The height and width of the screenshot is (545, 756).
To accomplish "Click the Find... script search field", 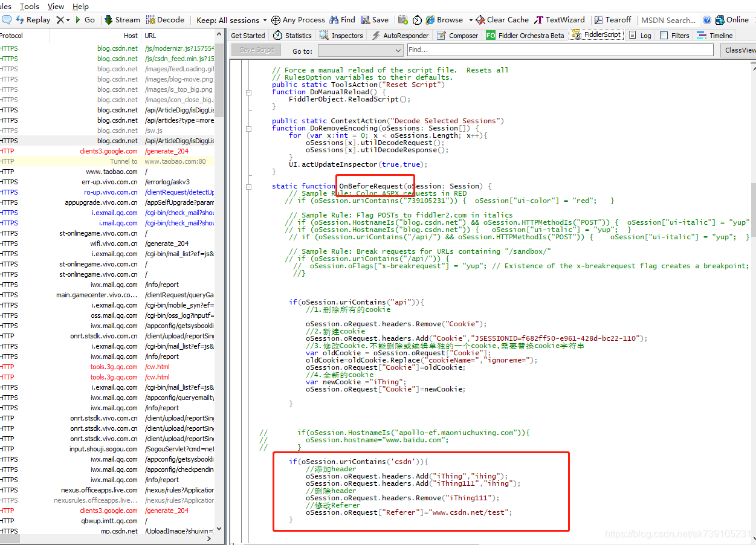I will click(560, 50).
